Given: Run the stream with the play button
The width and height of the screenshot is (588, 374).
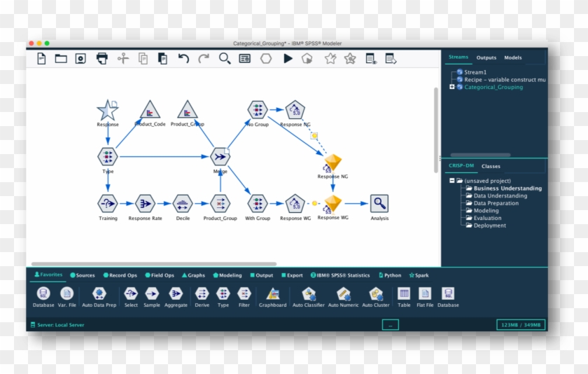Looking at the screenshot, I should tap(288, 59).
